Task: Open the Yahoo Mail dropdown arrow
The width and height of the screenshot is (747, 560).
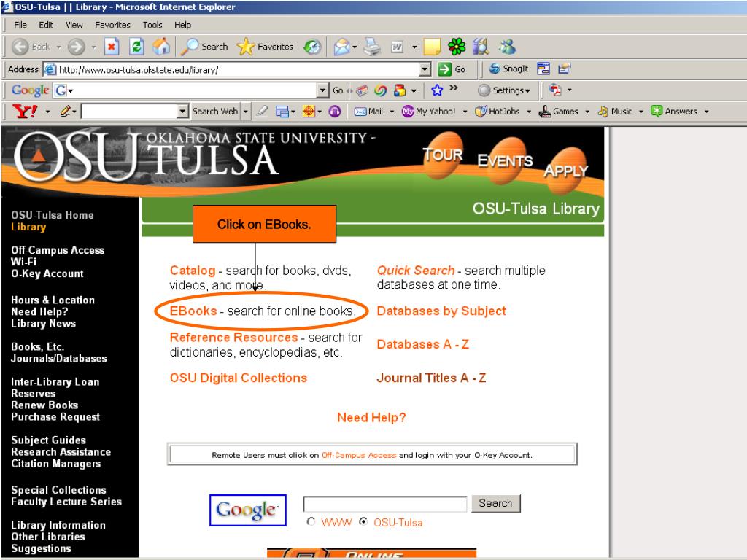Action: pyautogui.click(x=392, y=112)
